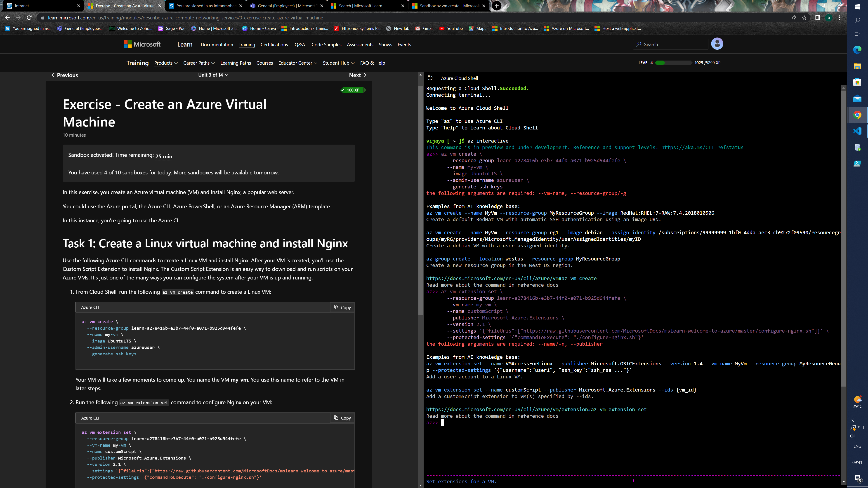Copy the az vm create command
Viewport: 868px width, 488px height.
point(342,307)
